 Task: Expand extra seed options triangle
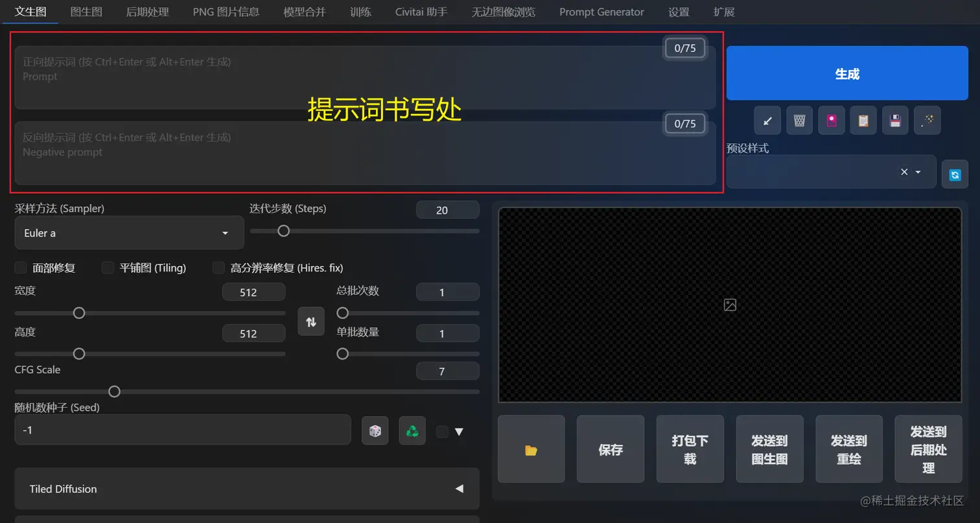pyautogui.click(x=459, y=432)
